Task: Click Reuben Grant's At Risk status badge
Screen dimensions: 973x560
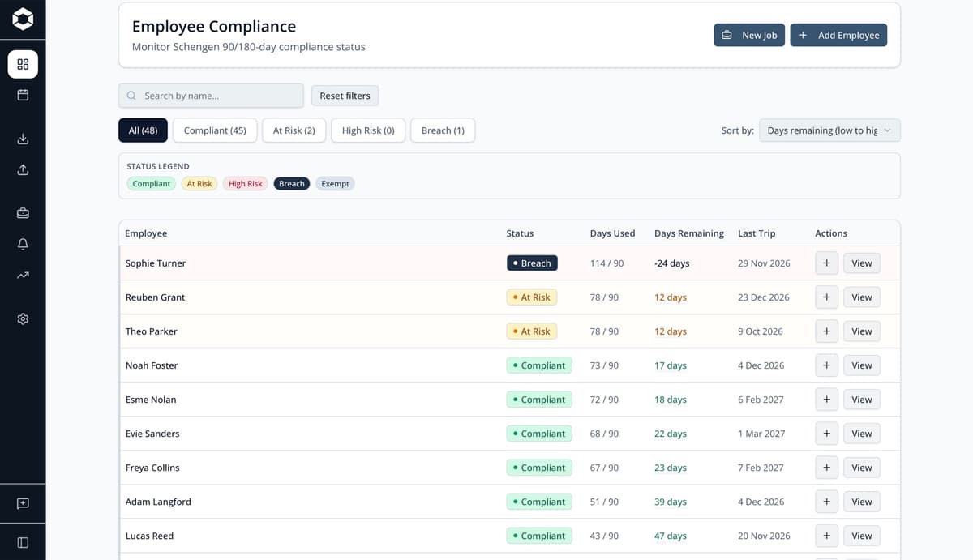Action: click(532, 297)
